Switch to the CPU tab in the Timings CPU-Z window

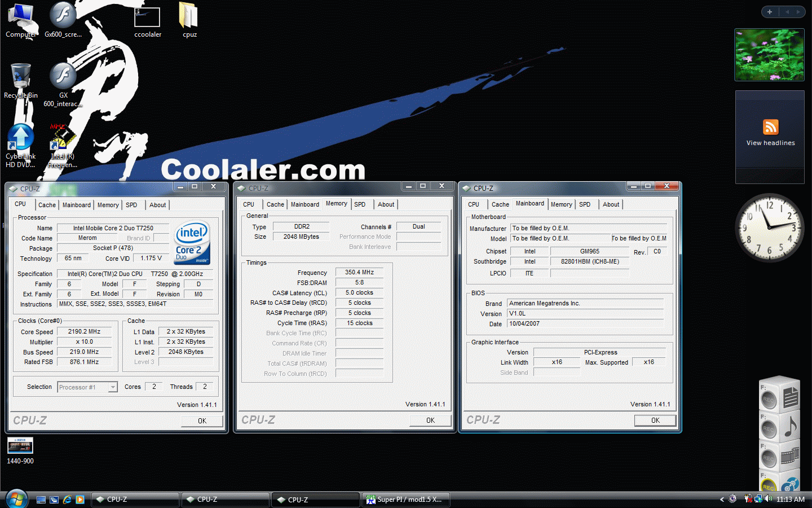[x=249, y=205]
